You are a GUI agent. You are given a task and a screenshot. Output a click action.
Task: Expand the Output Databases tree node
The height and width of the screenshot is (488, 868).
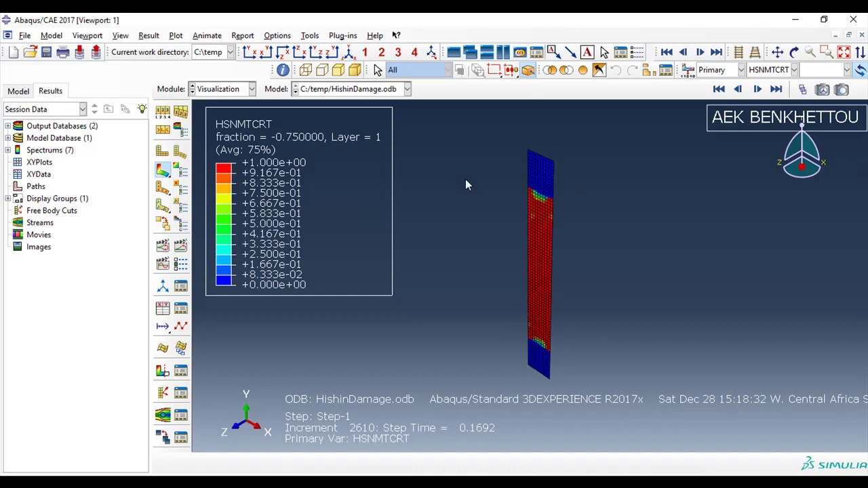[x=7, y=125]
